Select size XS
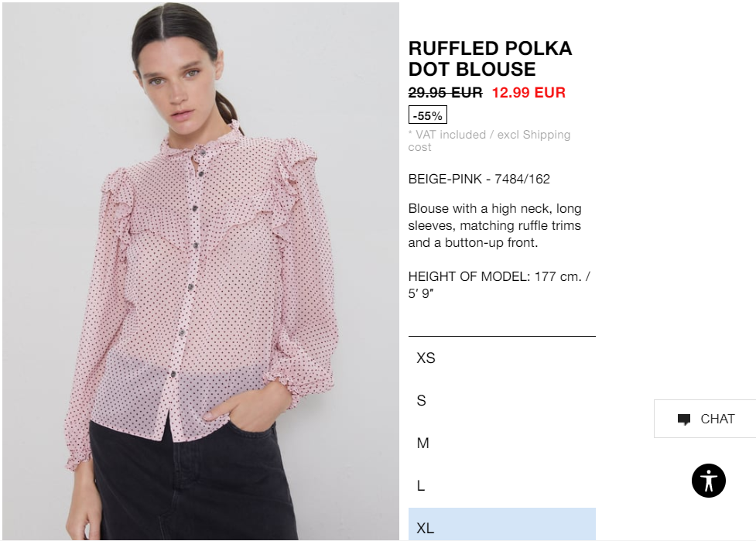Viewport: 756px width, 541px height. [x=502, y=358]
